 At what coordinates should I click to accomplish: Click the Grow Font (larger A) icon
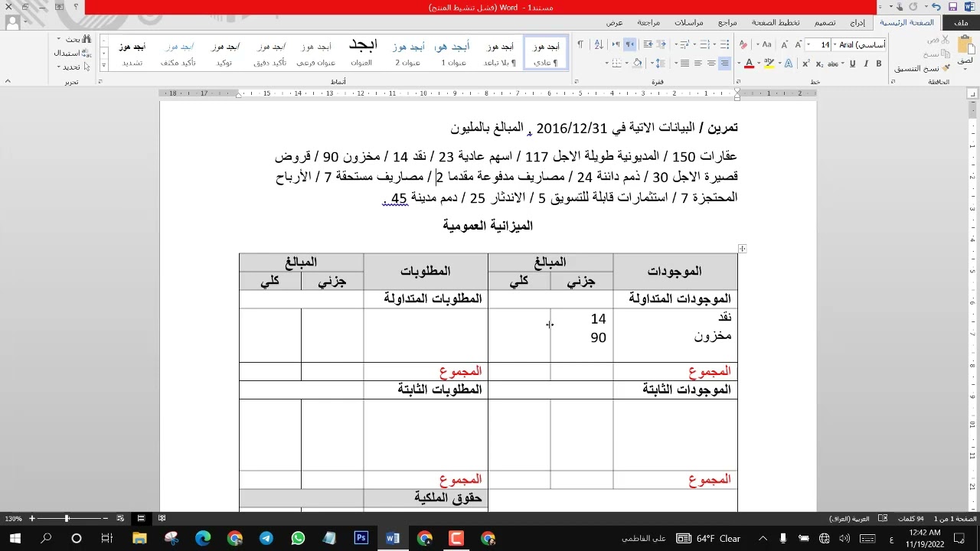(799, 45)
